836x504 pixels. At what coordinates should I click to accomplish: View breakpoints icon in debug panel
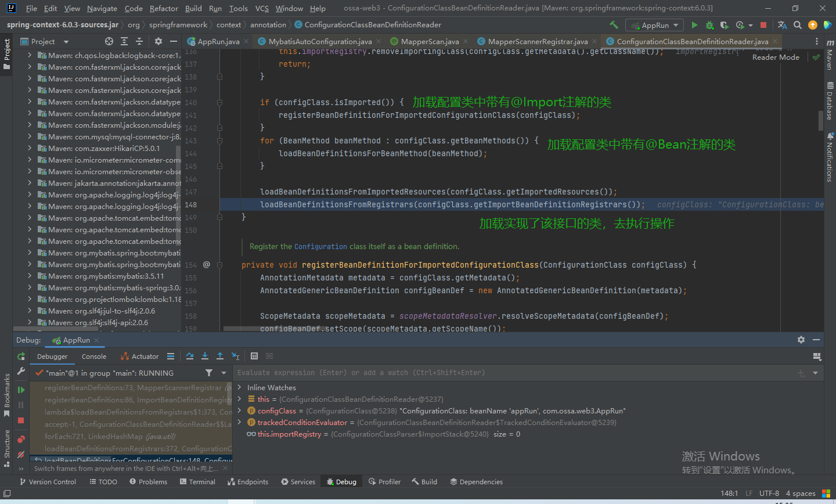21,439
